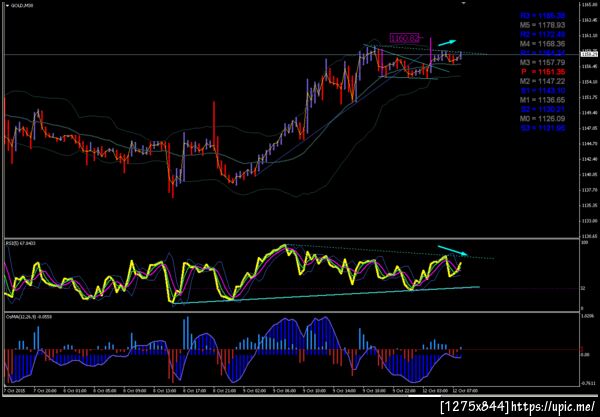The width and height of the screenshot is (600, 417).
Task: Click the RSI indicator label
Action: [x=21, y=243]
